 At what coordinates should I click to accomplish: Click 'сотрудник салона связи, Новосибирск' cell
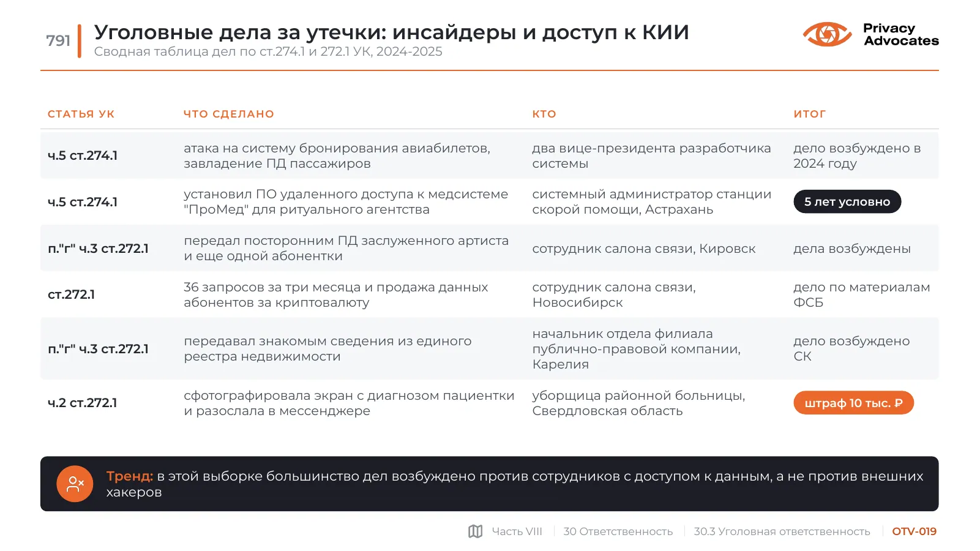point(614,294)
